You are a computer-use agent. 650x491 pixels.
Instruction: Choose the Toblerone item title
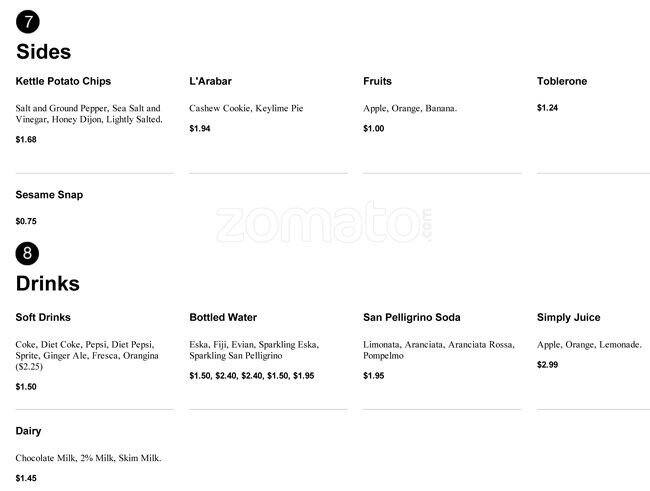(562, 81)
